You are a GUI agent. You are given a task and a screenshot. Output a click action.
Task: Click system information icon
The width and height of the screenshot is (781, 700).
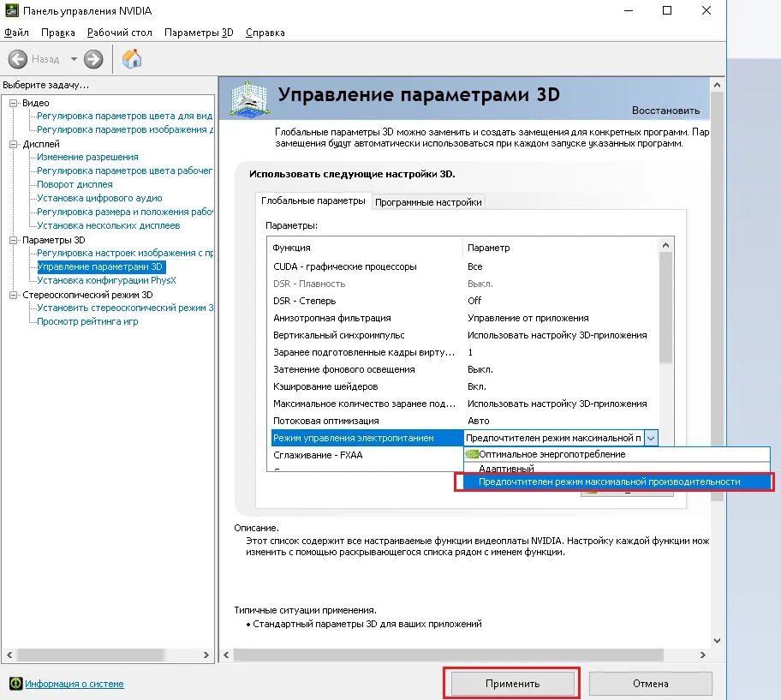pos(16,684)
